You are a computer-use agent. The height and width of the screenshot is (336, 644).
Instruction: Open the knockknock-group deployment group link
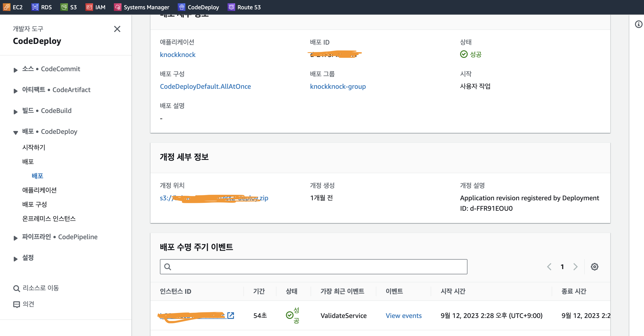click(337, 87)
